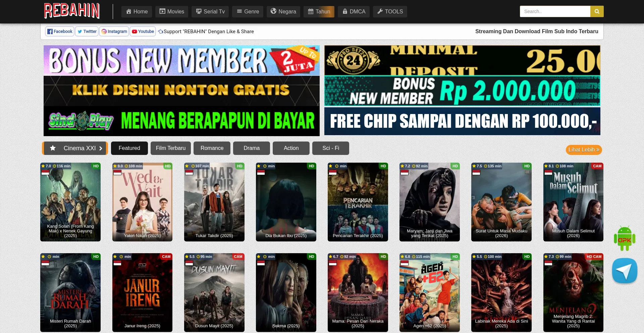Expand the Cinema XXI chevron arrow
The image size is (644, 333).
[100, 148]
